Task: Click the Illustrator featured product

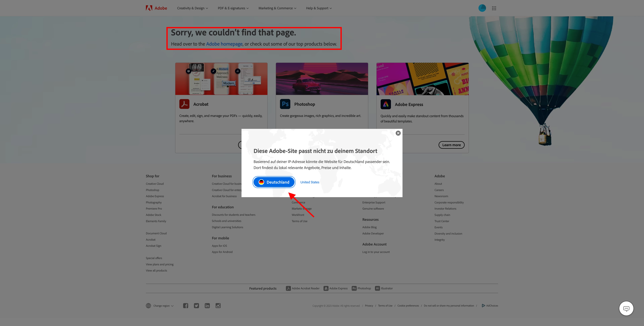Action: point(384,288)
